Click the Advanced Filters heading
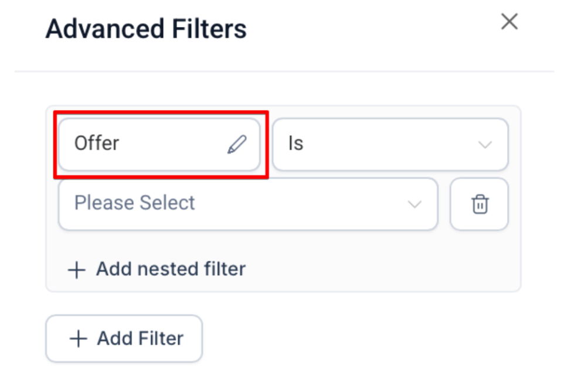Image resolution: width=564 pixels, height=392 pixels. pyautogui.click(x=146, y=29)
